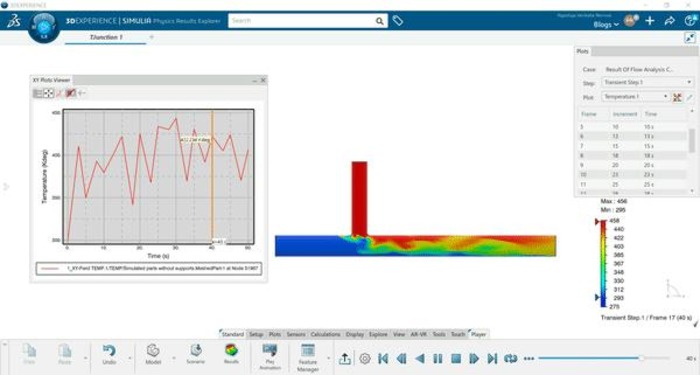
Task: Click the animation frame slider handle
Action: click(641, 358)
